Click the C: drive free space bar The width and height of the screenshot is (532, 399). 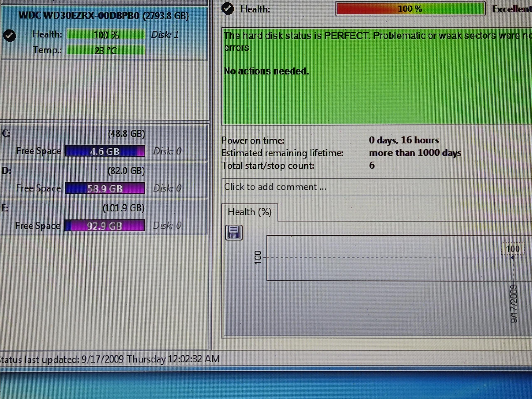point(105,151)
